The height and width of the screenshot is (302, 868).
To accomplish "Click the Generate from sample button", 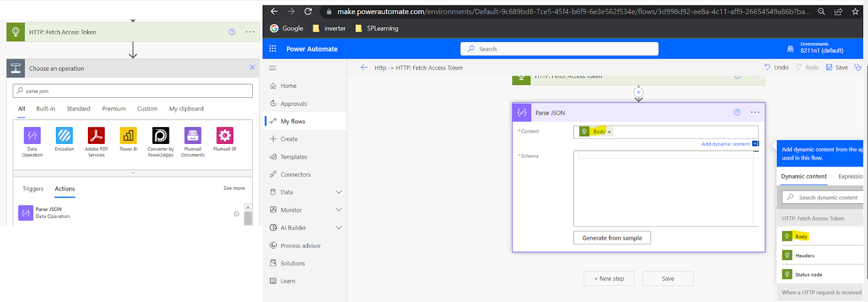I will 612,238.
